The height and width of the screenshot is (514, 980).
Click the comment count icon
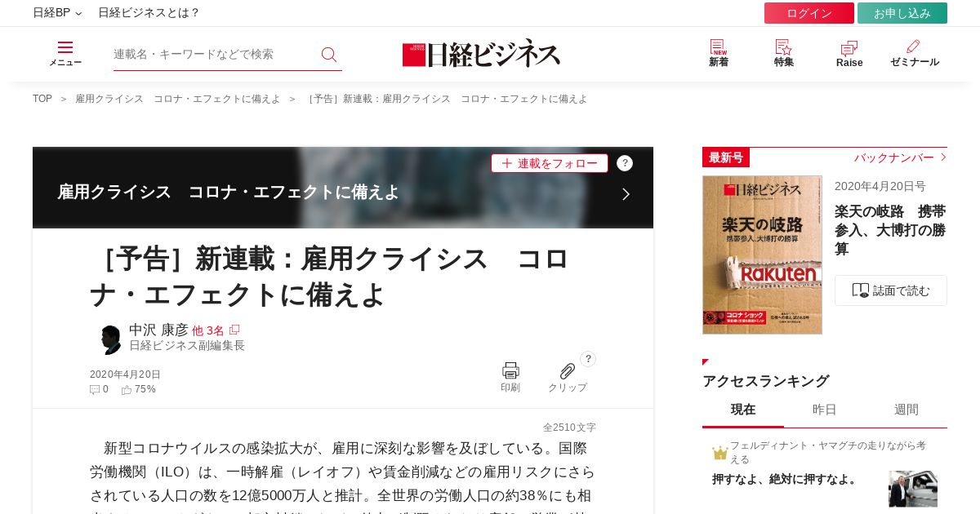click(95, 390)
